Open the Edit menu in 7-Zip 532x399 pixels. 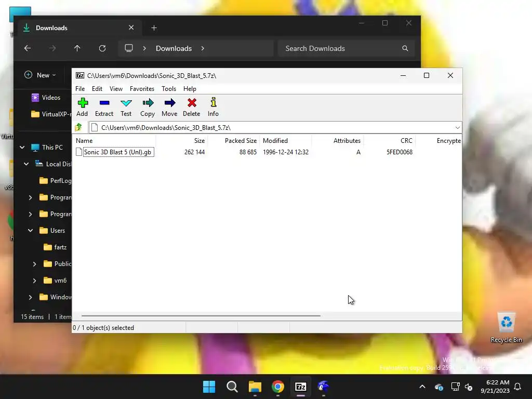click(x=97, y=88)
